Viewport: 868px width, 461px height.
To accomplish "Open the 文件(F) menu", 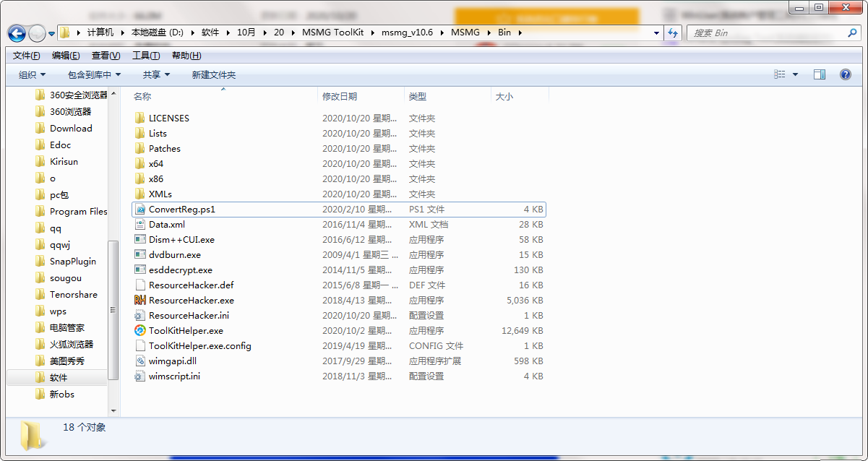I will tap(27, 56).
